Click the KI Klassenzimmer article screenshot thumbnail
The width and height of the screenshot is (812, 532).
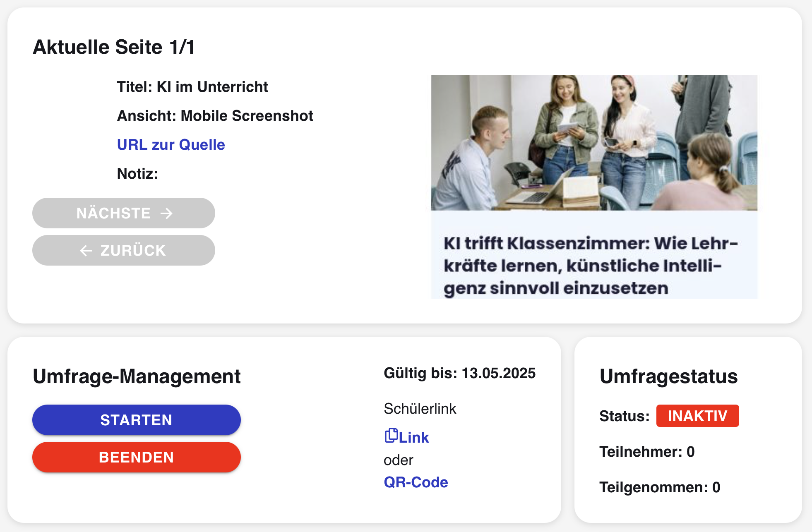coord(594,187)
